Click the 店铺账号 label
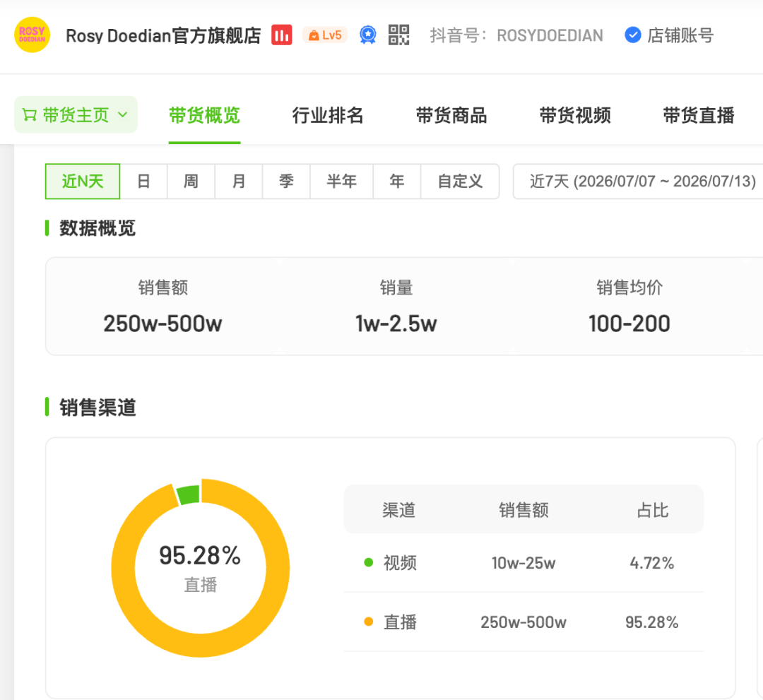763x700 pixels. pyautogui.click(x=680, y=35)
